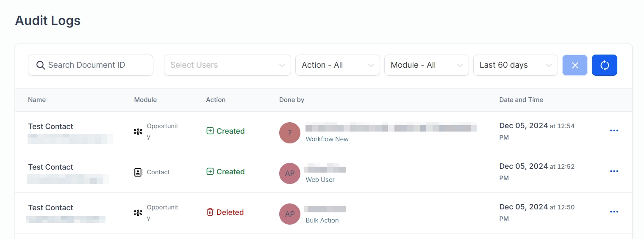Expand the Select Users dropdown
Image resolution: width=644 pixels, height=239 pixels.
pyautogui.click(x=227, y=65)
